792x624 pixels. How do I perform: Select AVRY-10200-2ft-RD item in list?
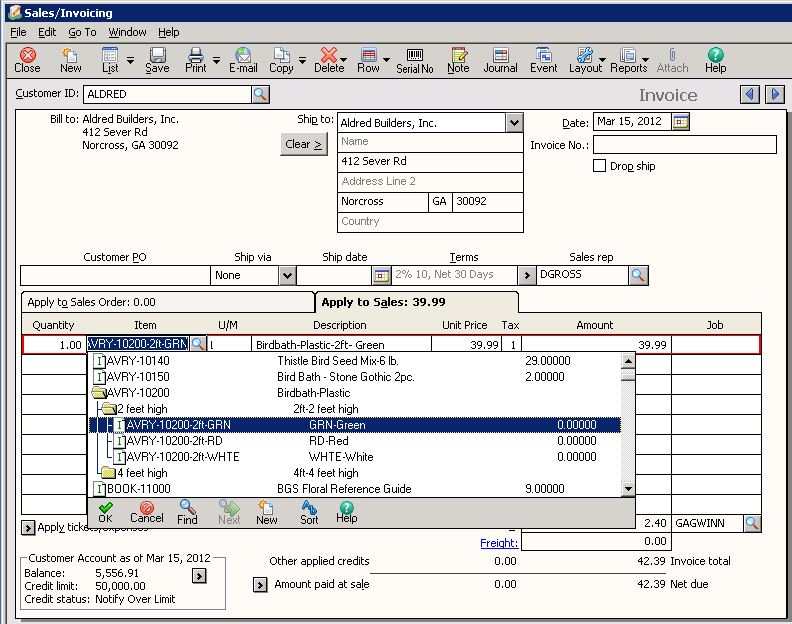(174, 441)
